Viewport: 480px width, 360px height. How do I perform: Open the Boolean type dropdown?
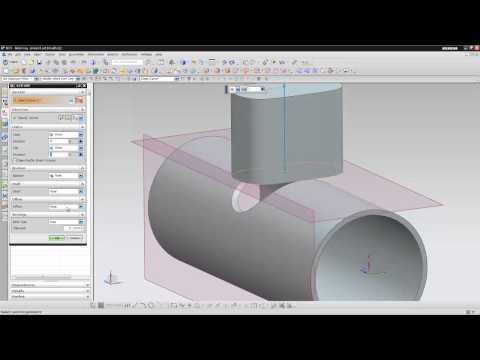65,175
